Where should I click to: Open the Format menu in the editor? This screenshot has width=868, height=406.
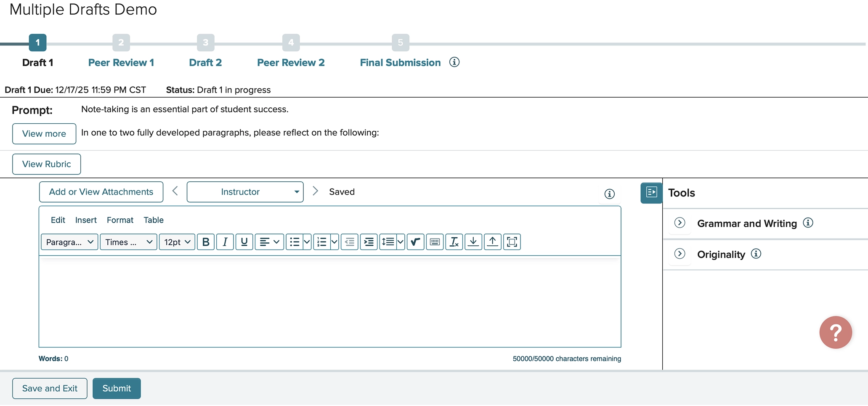(x=120, y=220)
